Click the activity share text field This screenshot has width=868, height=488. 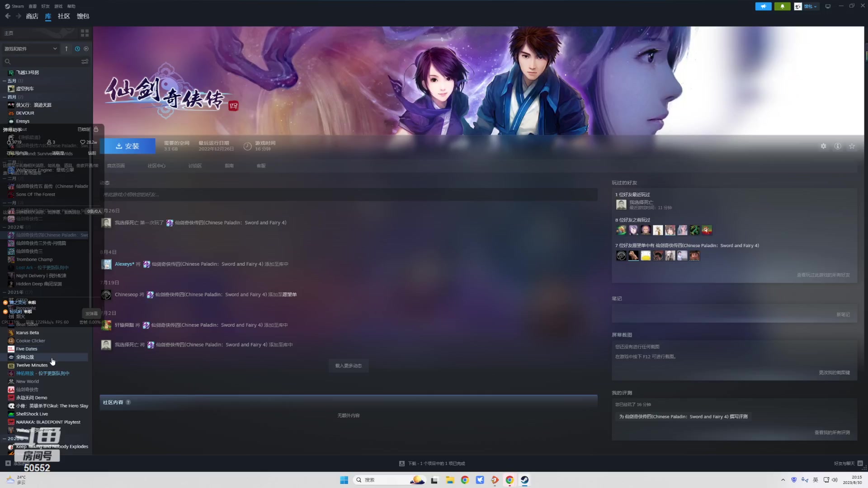[349, 195]
